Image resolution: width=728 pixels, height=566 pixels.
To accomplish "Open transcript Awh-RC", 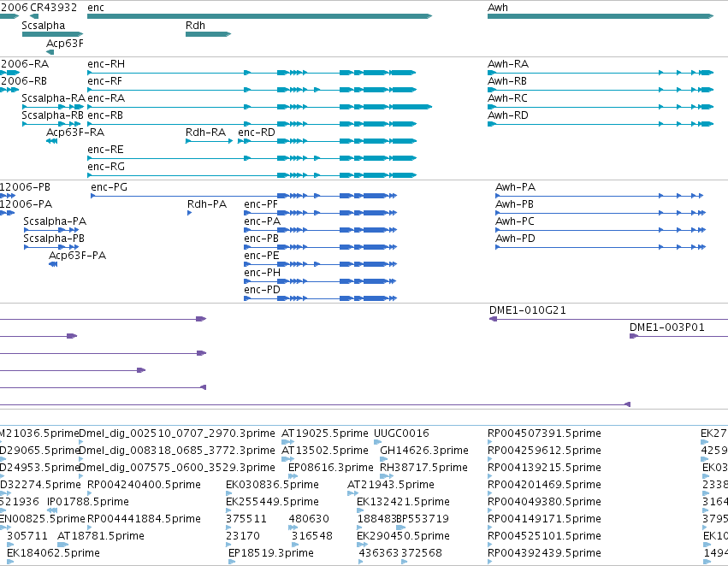I will coord(507,98).
